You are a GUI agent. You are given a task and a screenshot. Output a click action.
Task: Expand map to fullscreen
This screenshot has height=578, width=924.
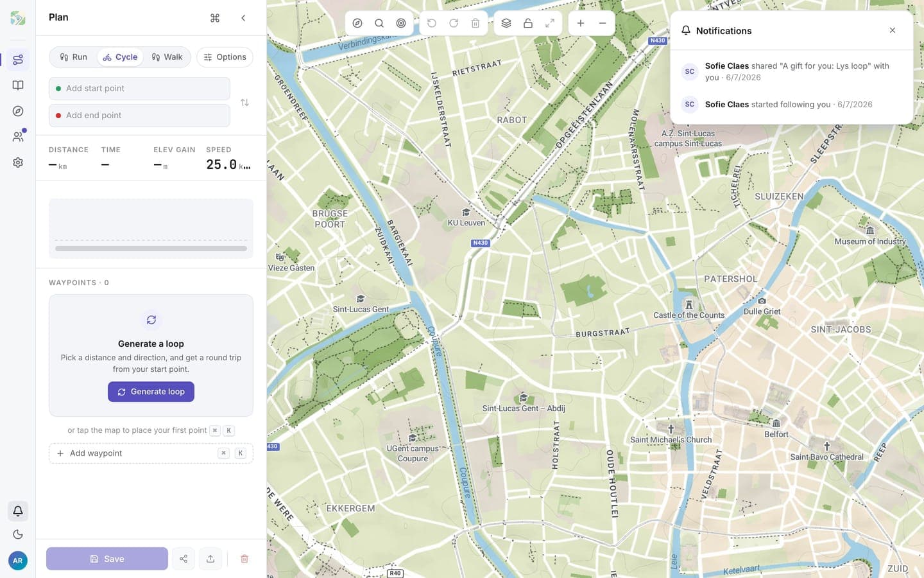(550, 23)
